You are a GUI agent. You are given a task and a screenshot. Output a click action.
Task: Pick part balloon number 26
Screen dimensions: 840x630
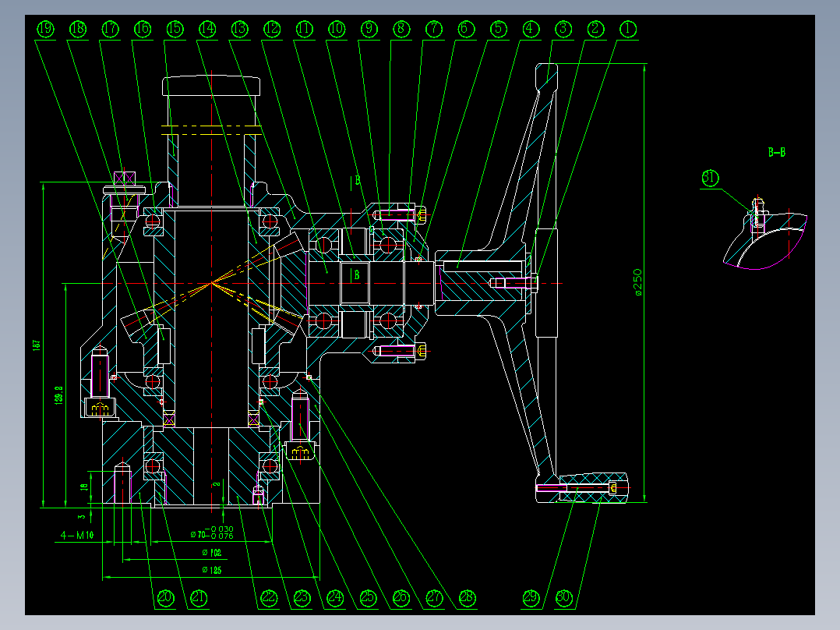pyautogui.click(x=401, y=598)
